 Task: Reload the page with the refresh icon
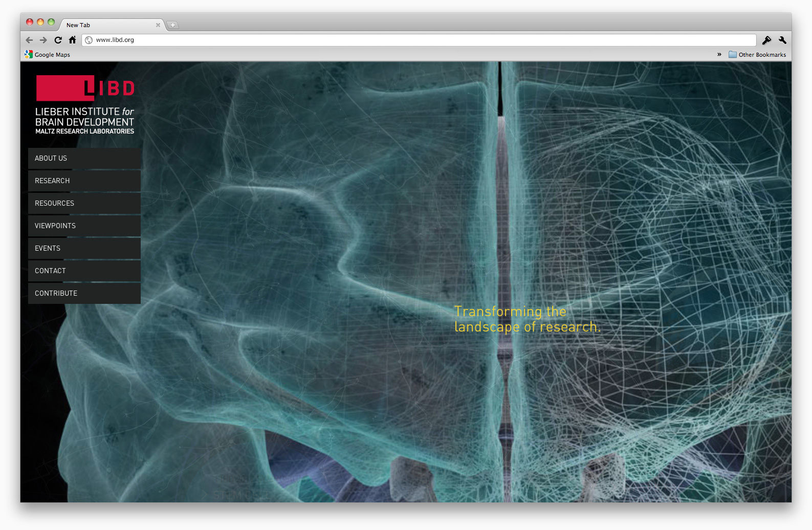click(x=58, y=40)
